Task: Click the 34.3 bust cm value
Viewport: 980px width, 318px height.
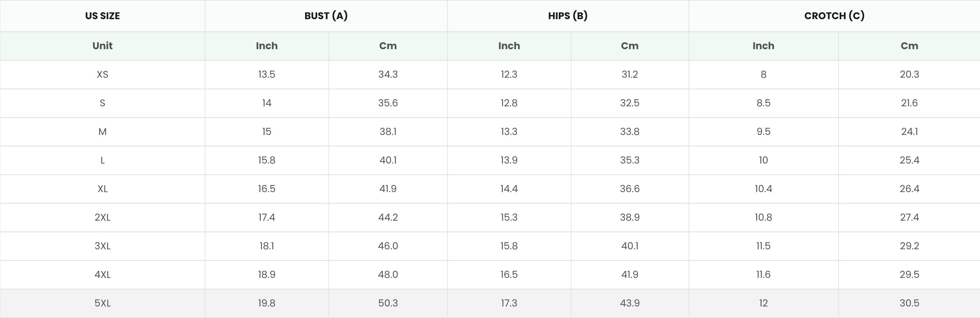Action: click(388, 74)
